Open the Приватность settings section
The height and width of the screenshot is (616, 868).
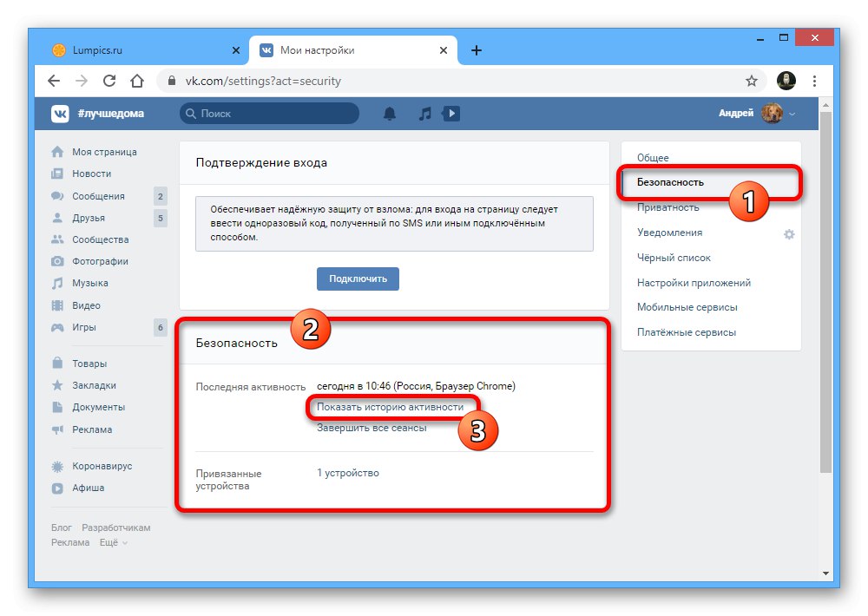pyautogui.click(x=668, y=207)
